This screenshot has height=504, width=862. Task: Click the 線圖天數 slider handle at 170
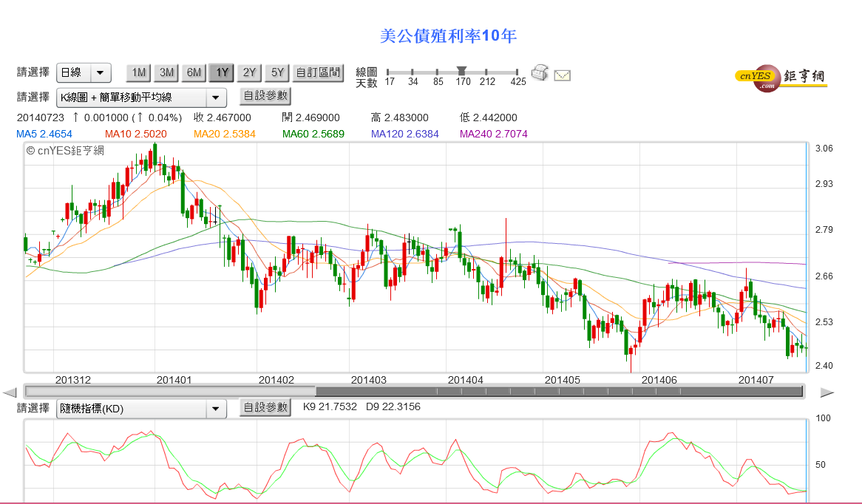pyautogui.click(x=462, y=71)
